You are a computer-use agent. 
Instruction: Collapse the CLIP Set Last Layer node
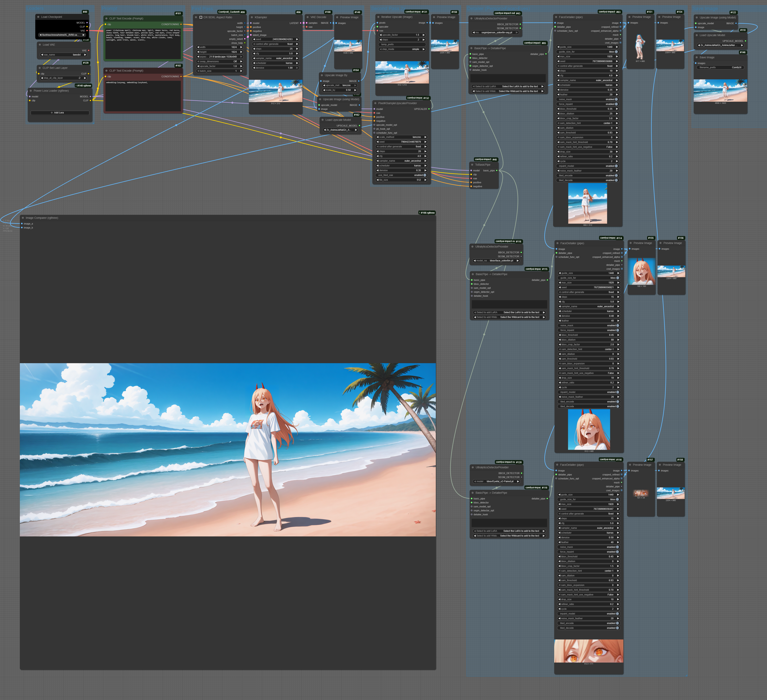pyautogui.click(x=40, y=68)
